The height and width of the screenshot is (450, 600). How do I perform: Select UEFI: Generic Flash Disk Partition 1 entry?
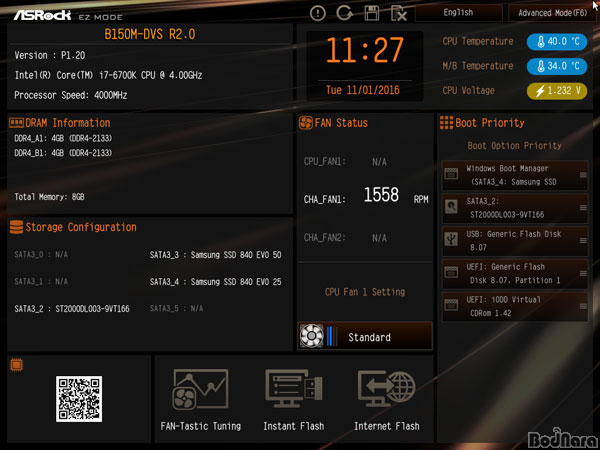coord(515,274)
